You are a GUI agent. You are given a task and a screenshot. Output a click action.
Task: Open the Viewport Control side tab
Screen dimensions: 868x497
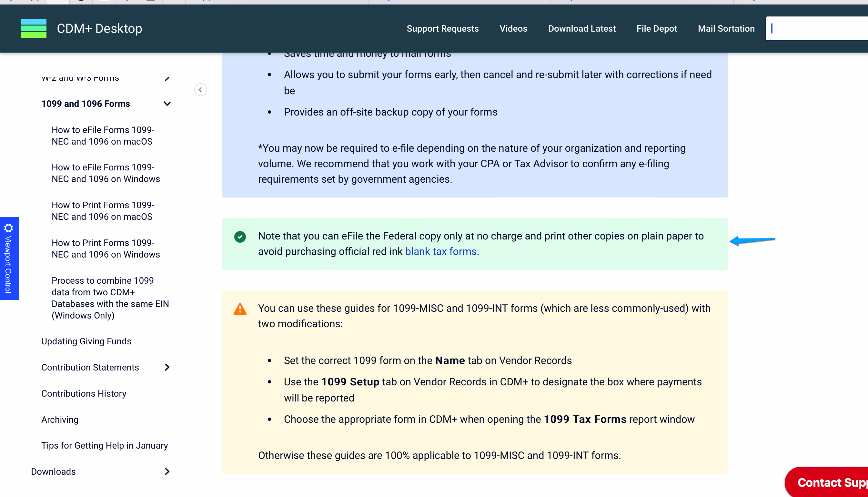(x=9, y=259)
